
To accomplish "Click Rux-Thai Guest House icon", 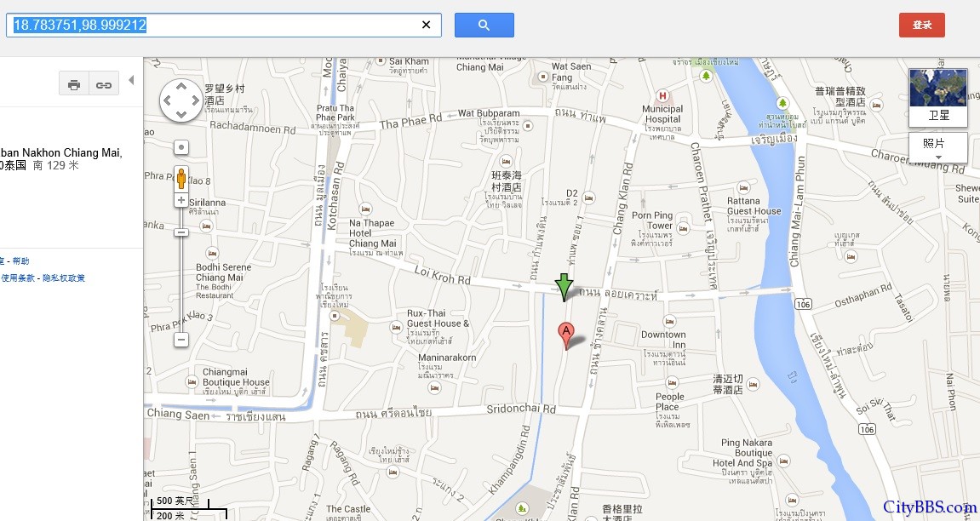I will click(396, 327).
